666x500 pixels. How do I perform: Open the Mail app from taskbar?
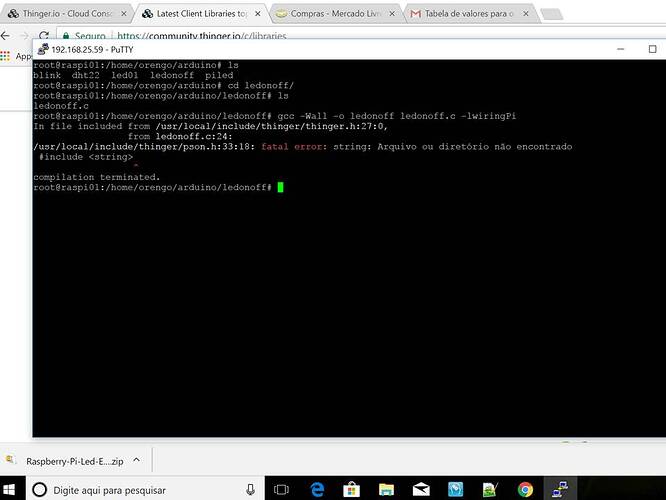click(421, 490)
